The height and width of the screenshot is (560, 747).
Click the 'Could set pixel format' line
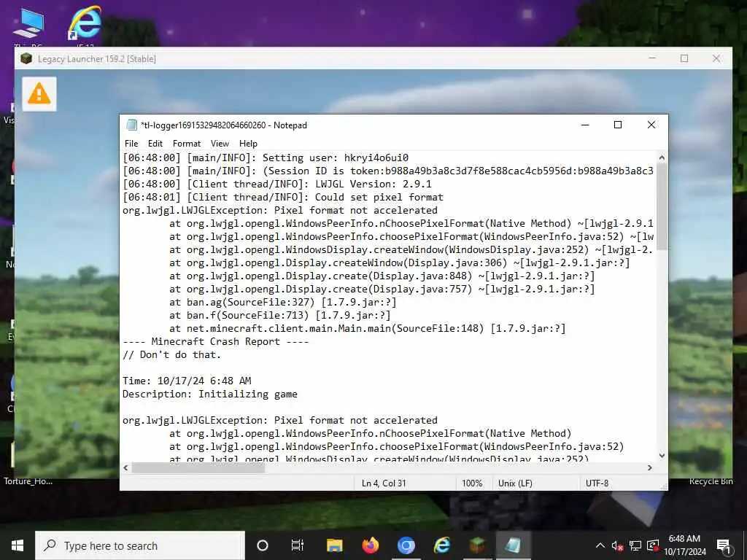[x=283, y=197]
